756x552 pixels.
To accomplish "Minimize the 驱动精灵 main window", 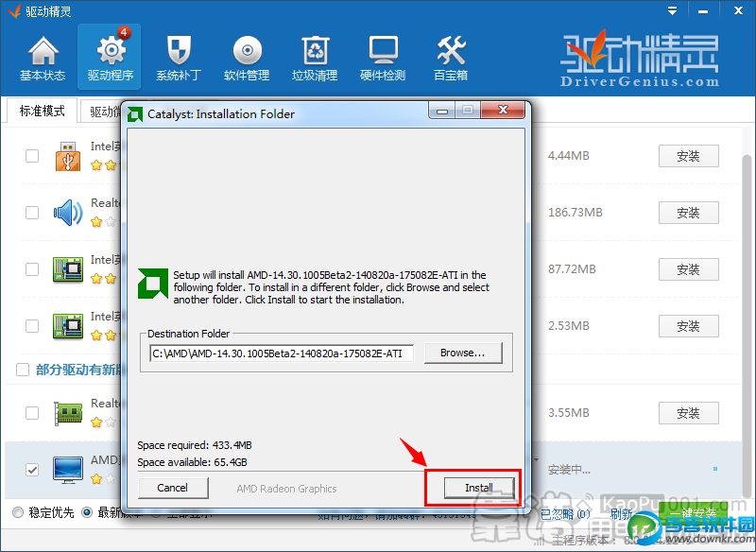I will point(703,10).
